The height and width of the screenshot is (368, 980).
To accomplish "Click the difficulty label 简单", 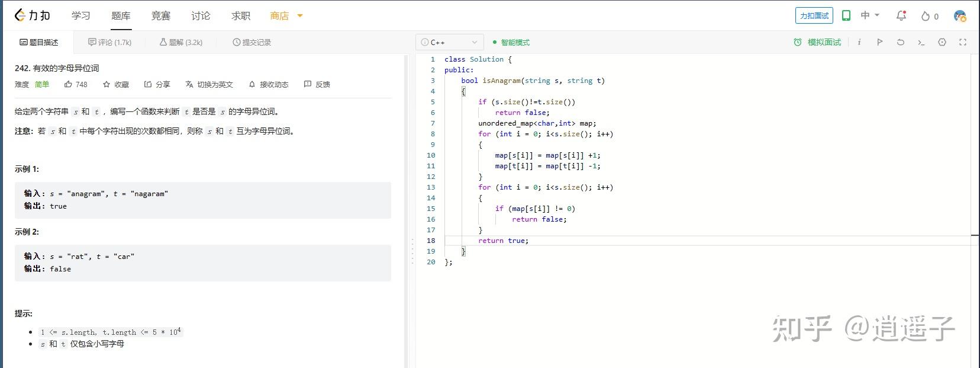I will pos(41,84).
